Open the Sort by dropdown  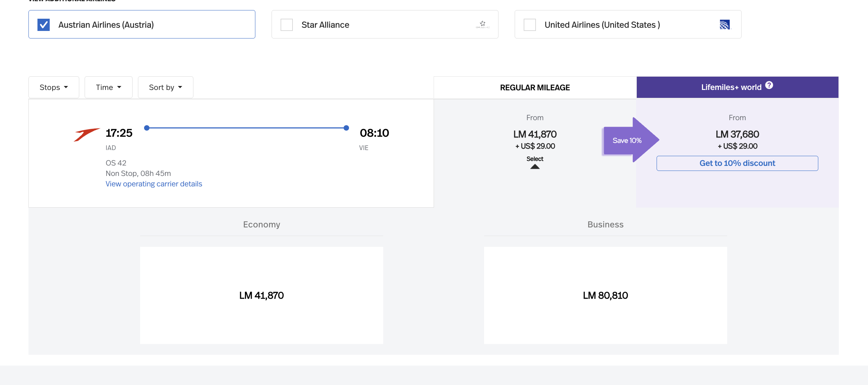point(165,87)
